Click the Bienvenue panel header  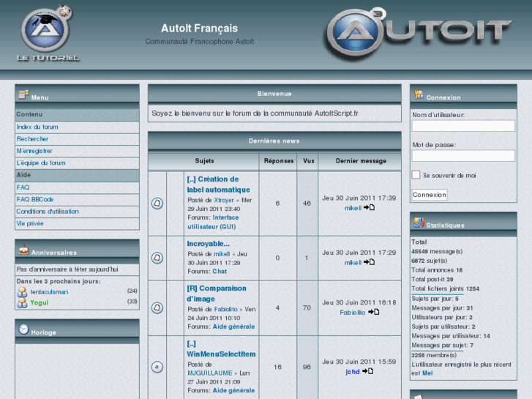coord(274,94)
